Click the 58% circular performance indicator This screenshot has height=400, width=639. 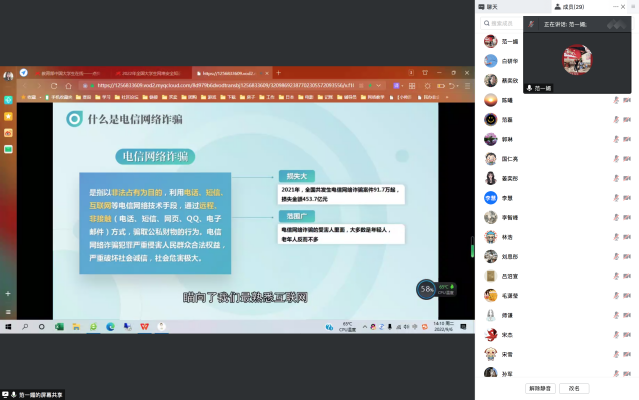(x=426, y=288)
